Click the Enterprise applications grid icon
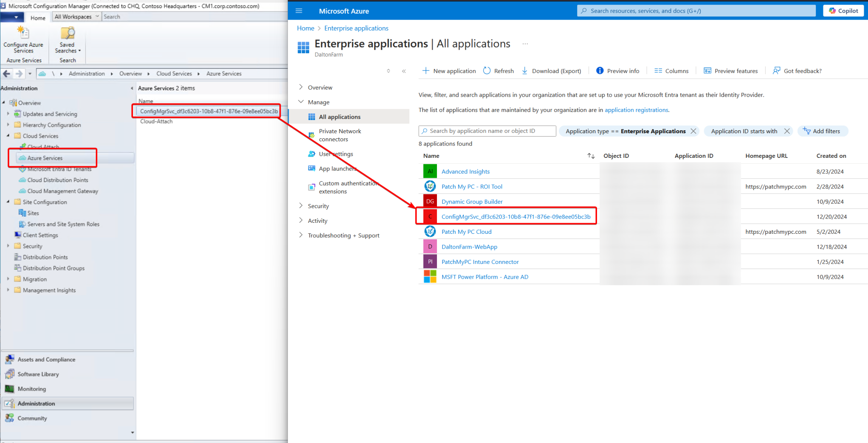The width and height of the screenshot is (868, 443). pyautogui.click(x=303, y=47)
